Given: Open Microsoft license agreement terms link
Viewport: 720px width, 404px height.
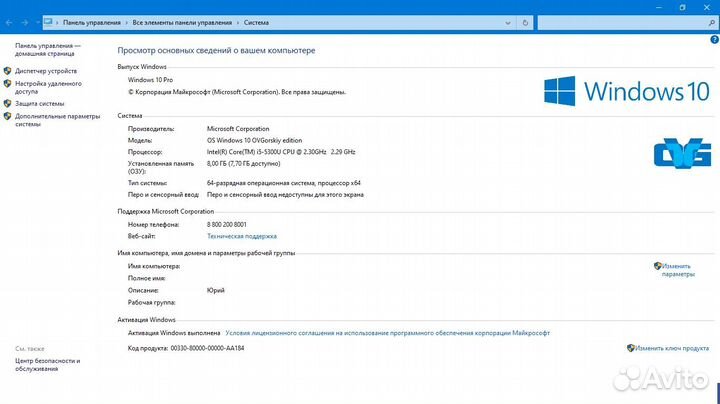Looking at the screenshot, I should point(388,333).
